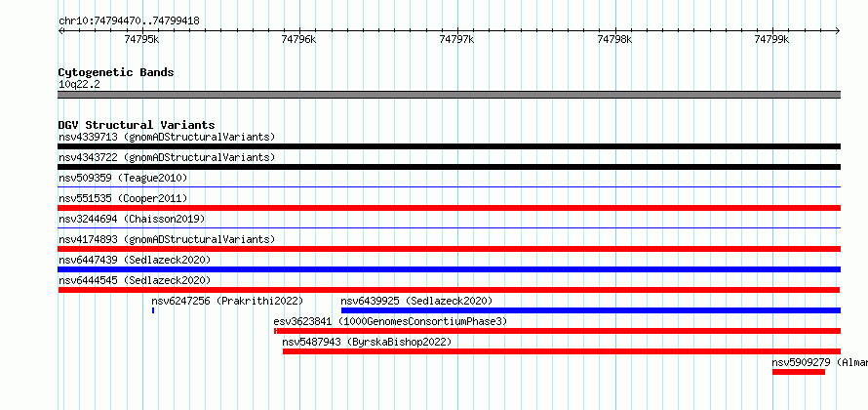Image resolution: width=868 pixels, height=410 pixels.
Task: Open the nsv551535 Cooper2011 variant label
Action: point(123,198)
